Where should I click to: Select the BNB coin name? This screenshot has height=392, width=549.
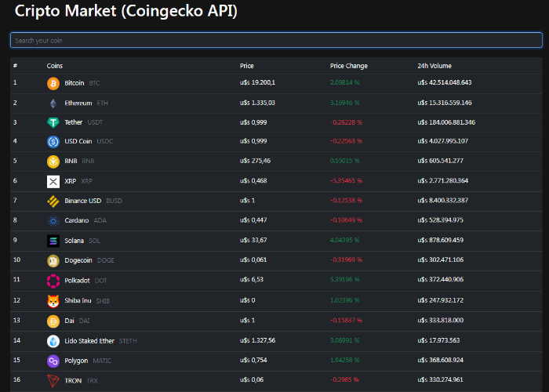[x=71, y=161]
